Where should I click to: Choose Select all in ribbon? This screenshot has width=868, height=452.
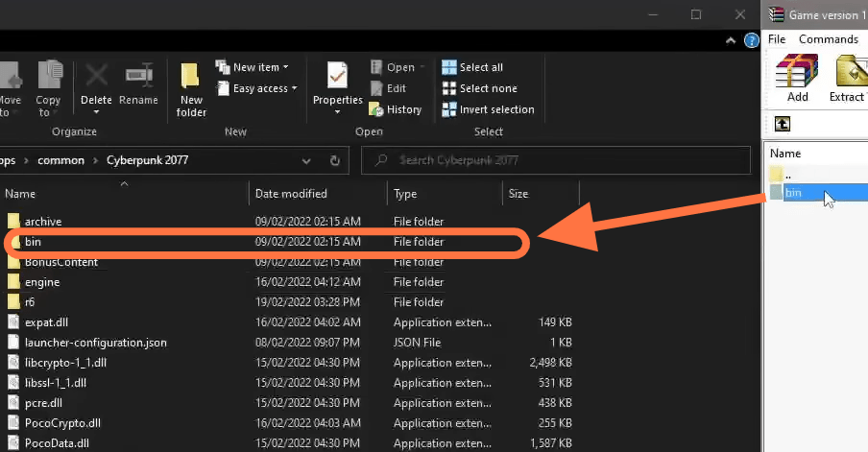472,67
